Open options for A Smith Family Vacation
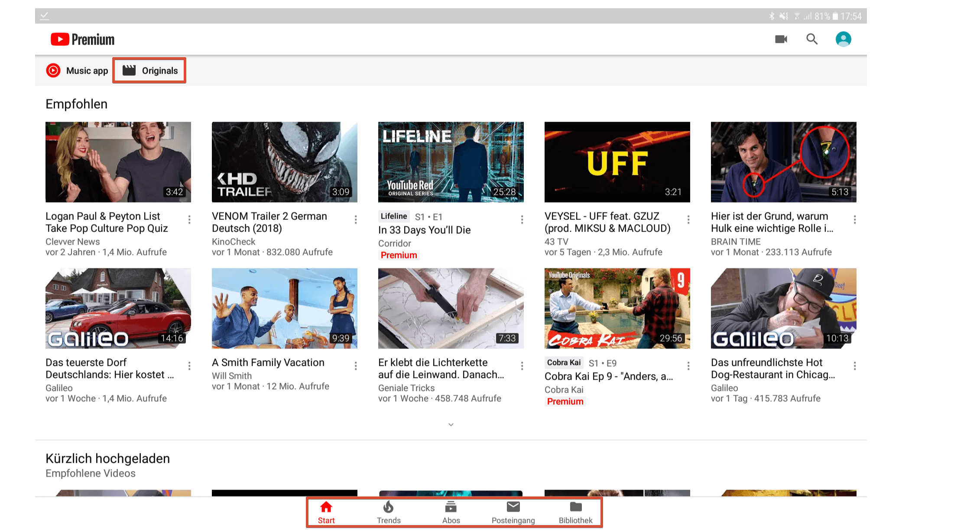 356,366
